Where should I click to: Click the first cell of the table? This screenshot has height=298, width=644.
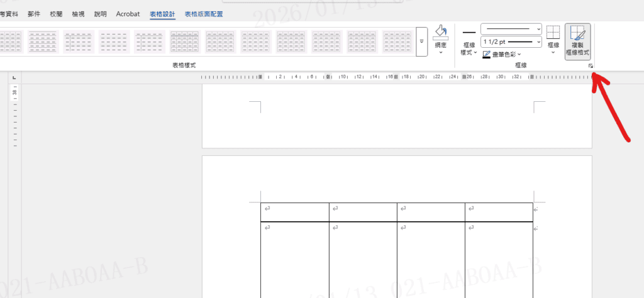click(x=294, y=212)
